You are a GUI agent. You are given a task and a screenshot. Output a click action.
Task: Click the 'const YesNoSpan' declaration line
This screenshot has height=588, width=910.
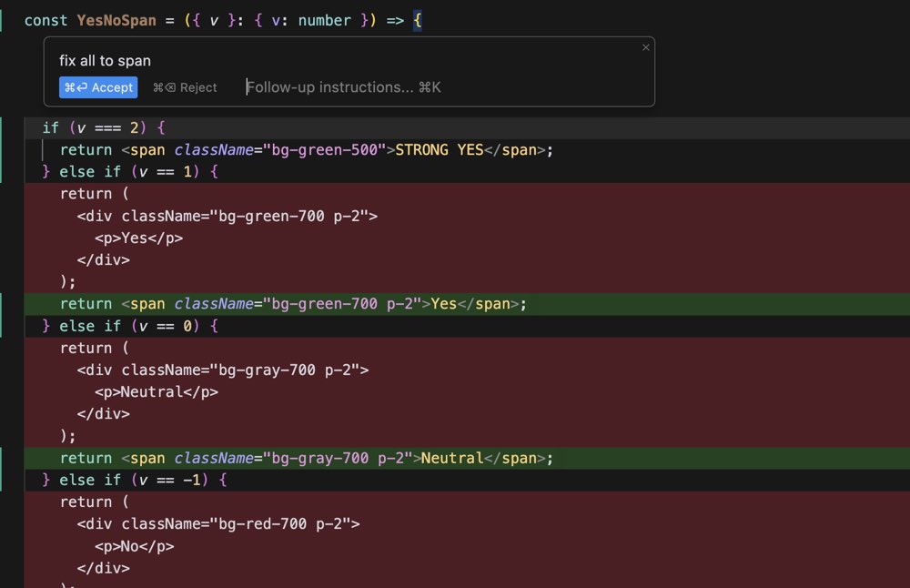[224, 20]
